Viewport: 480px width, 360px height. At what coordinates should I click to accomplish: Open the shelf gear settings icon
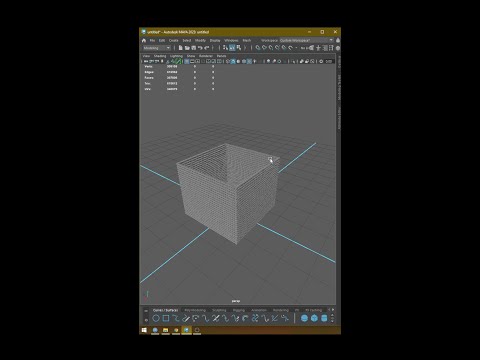(x=146, y=320)
